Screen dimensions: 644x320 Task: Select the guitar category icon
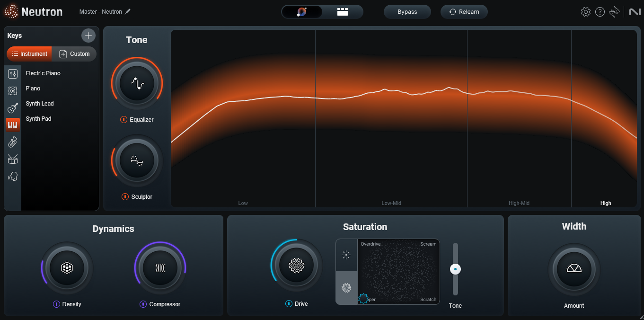point(13,107)
